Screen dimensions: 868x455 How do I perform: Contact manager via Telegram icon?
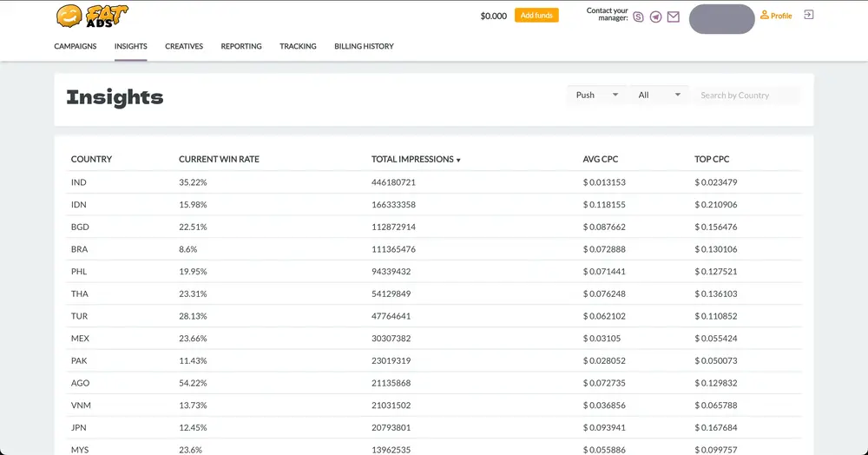click(x=656, y=17)
